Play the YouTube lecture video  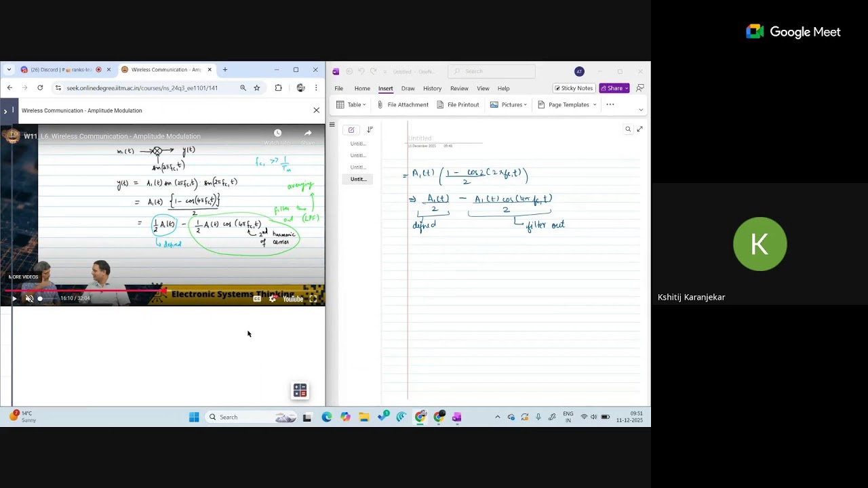click(x=14, y=298)
